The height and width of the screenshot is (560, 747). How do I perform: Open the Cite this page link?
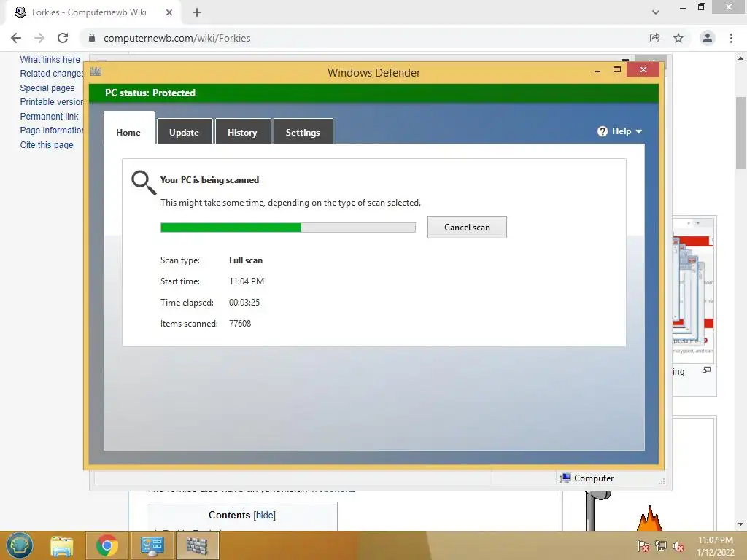(x=47, y=145)
